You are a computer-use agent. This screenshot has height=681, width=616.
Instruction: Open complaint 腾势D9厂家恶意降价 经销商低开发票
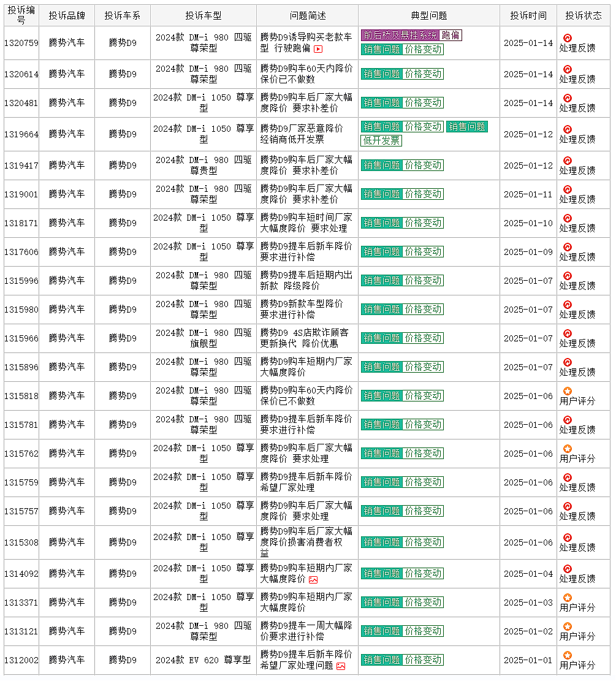302,134
